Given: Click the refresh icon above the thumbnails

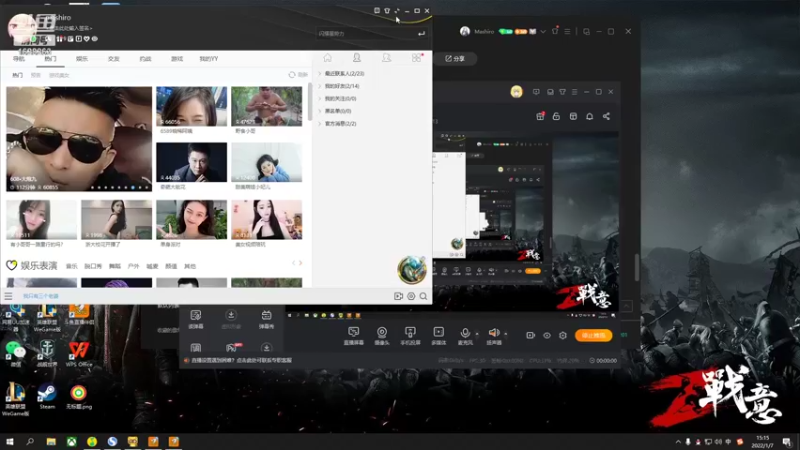Looking at the screenshot, I should pyautogui.click(x=292, y=74).
